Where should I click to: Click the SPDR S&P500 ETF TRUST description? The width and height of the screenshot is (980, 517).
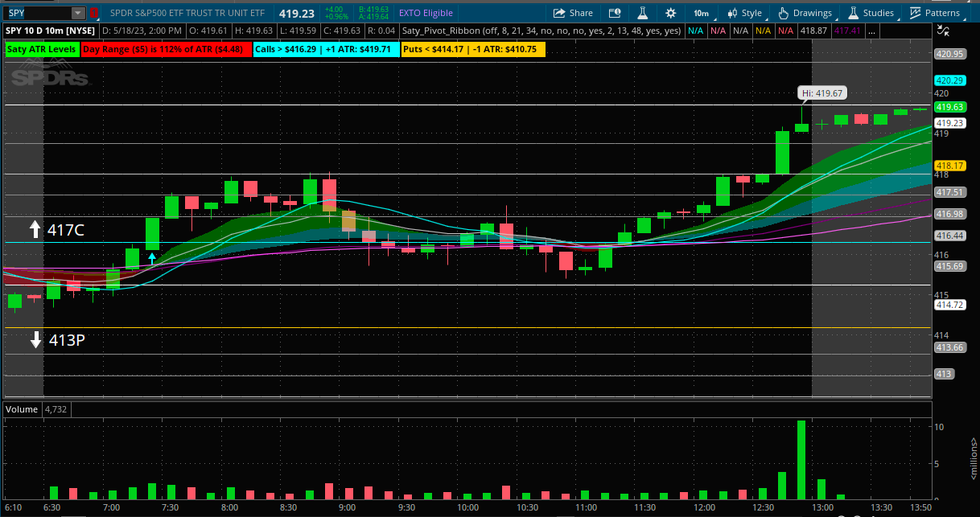point(187,13)
